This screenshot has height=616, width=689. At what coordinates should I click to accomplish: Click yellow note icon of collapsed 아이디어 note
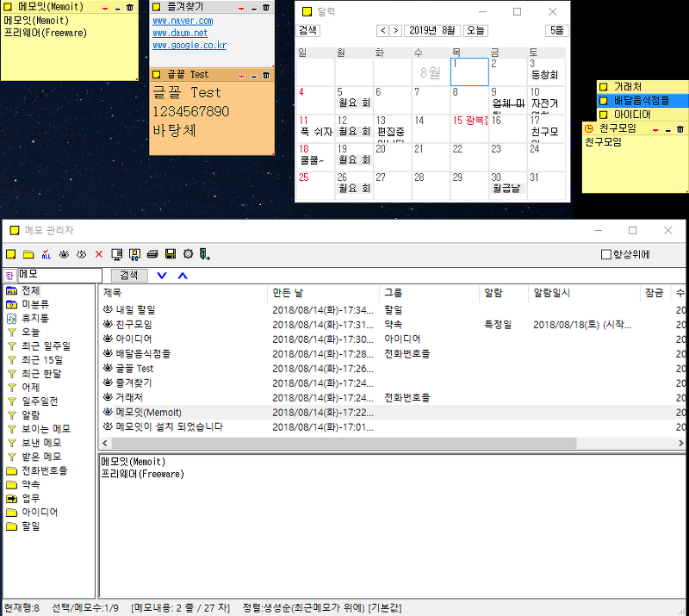point(604,115)
